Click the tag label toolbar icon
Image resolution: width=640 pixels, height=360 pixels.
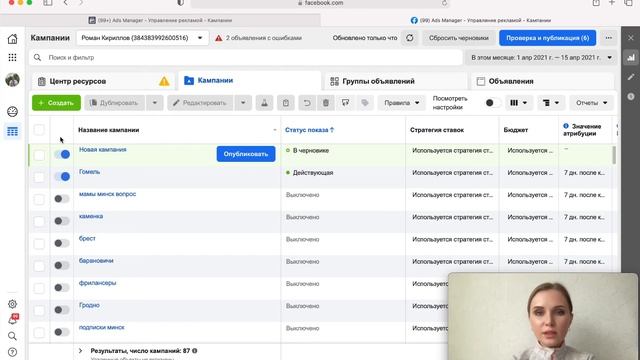(365, 103)
